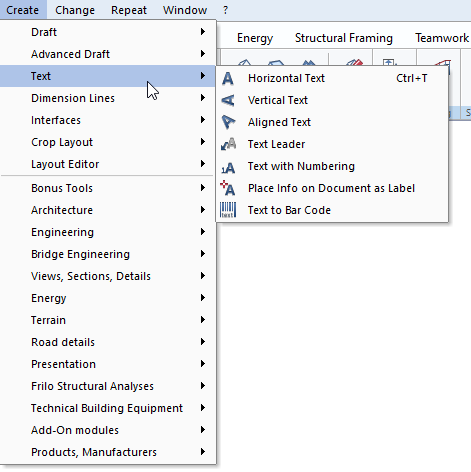Click the Text with Numbering icon
Viewport: 471px width, 472px height.
(228, 167)
